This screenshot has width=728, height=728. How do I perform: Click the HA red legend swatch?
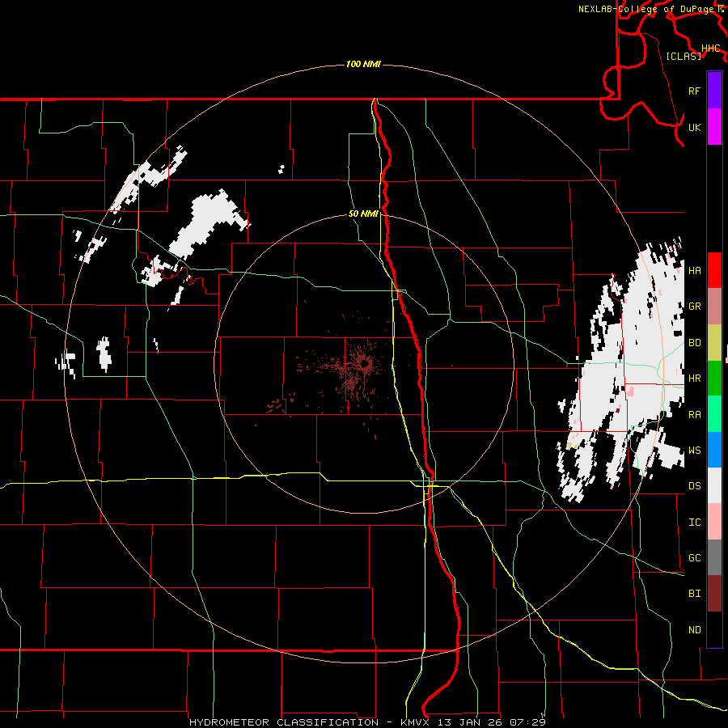click(714, 270)
